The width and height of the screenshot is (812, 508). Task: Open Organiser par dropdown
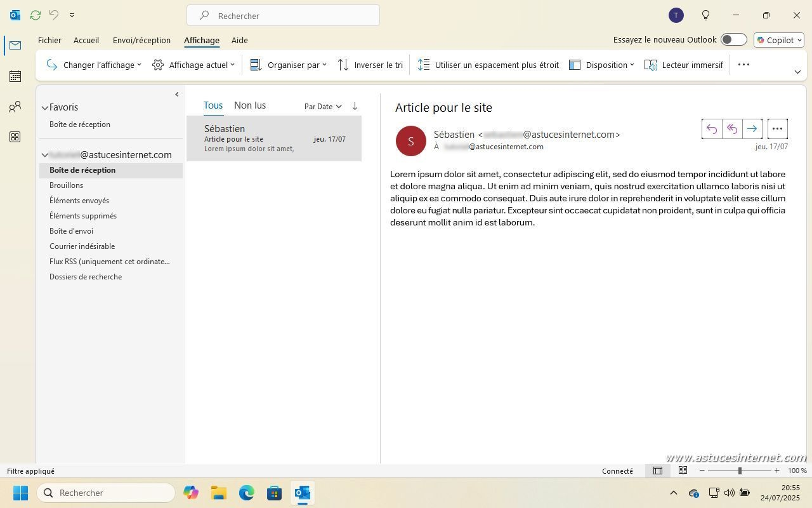click(289, 65)
